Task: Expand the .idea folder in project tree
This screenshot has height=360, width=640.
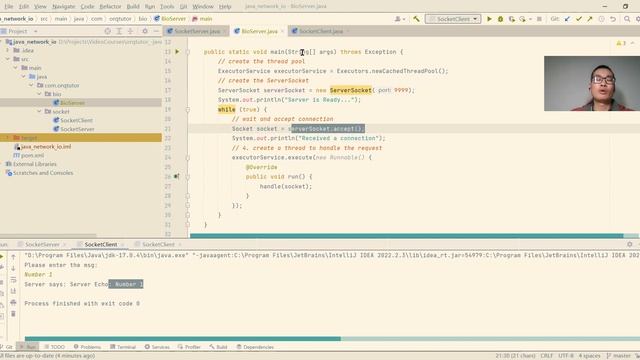Action: pyautogui.click(x=8, y=50)
